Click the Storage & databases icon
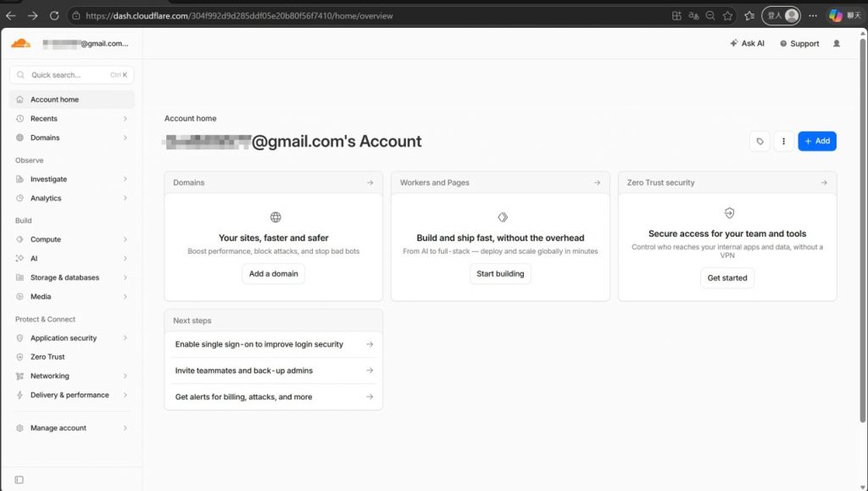 [x=20, y=277]
